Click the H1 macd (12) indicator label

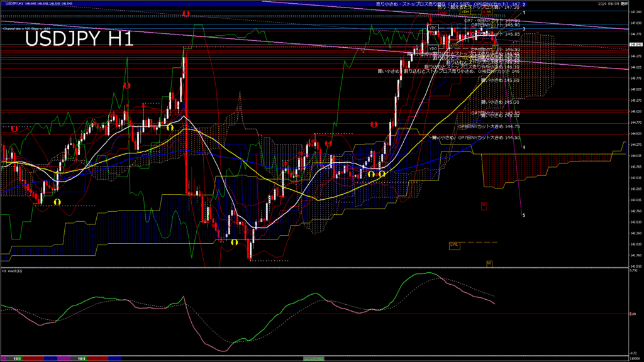[14, 271]
